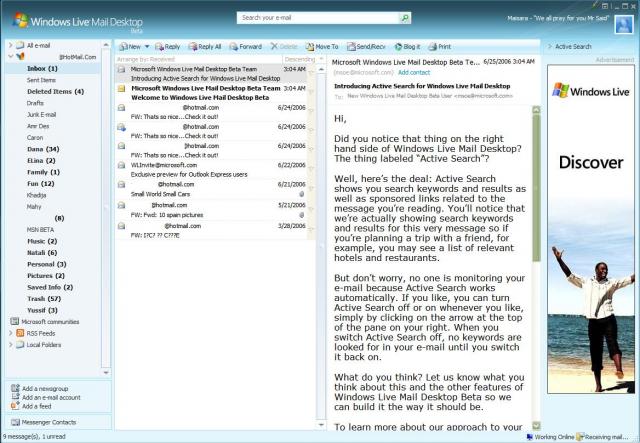Expand the Local Folders node
This screenshot has width=640, height=443.
point(11,345)
